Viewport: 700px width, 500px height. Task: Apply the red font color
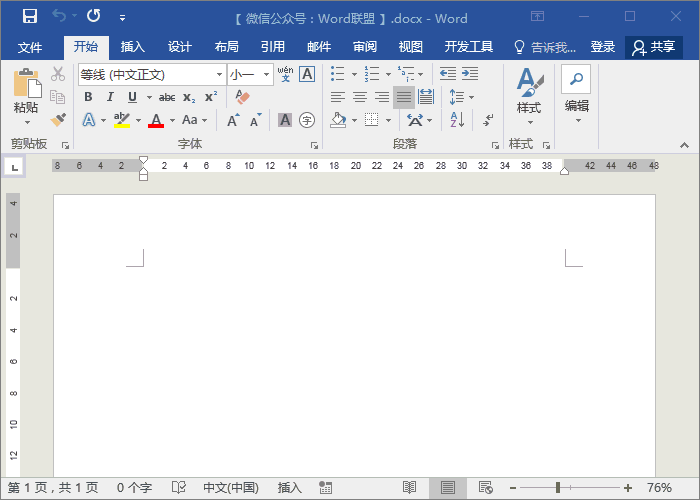pos(156,120)
